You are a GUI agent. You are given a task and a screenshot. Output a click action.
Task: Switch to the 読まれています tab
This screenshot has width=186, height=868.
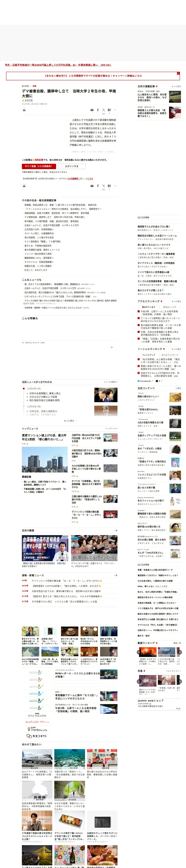[148, 307]
